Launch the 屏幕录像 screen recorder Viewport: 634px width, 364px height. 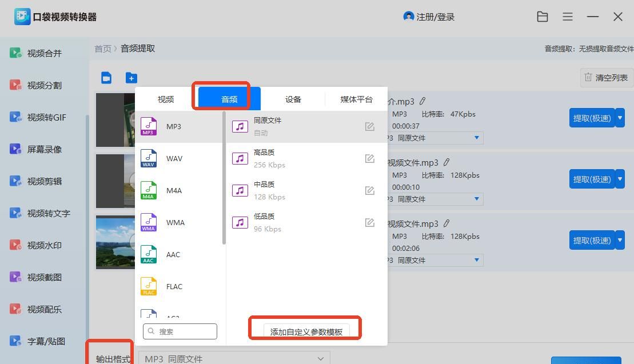[x=44, y=149]
